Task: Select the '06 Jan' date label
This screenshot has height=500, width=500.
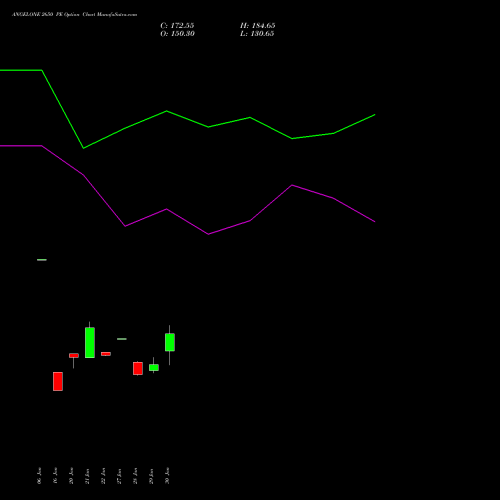Action: 39,476
